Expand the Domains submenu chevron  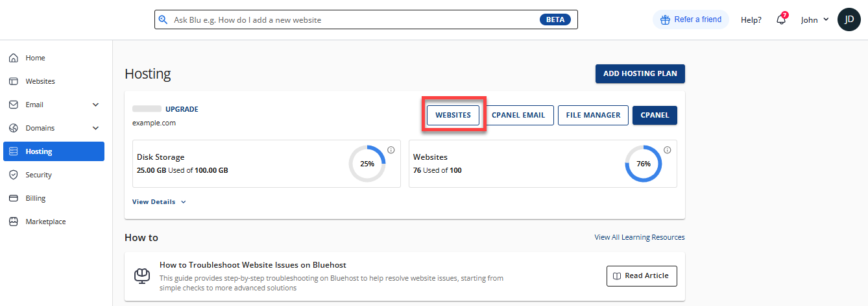pyautogui.click(x=96, y=128)
